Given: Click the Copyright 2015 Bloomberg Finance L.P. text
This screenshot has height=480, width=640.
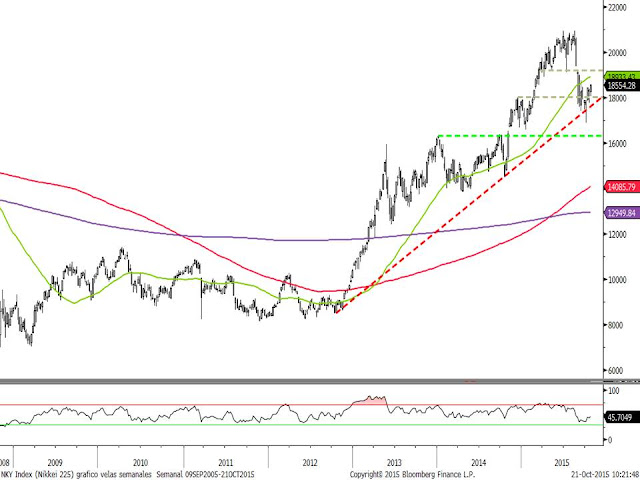Looking at the screenshot, I should pos(412,474).
